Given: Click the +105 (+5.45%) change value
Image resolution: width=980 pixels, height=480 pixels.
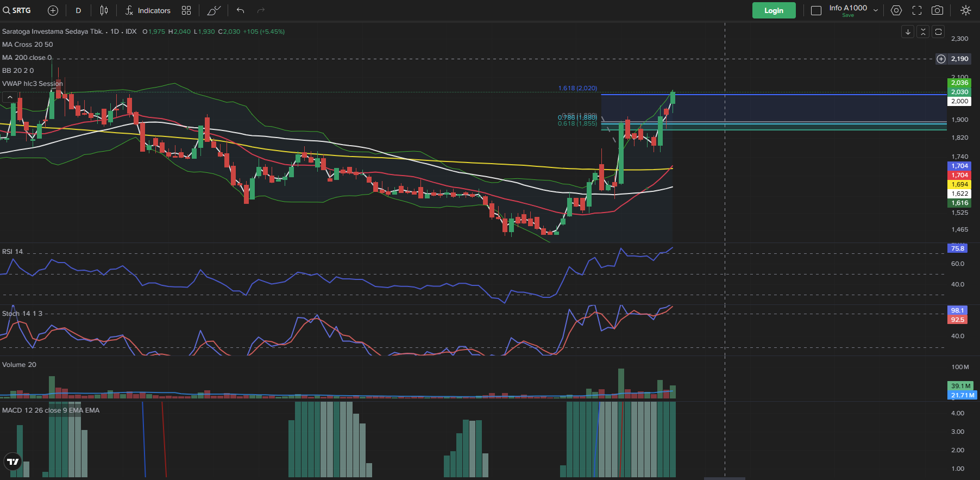Looking at the screenshot, I should 263,32.
